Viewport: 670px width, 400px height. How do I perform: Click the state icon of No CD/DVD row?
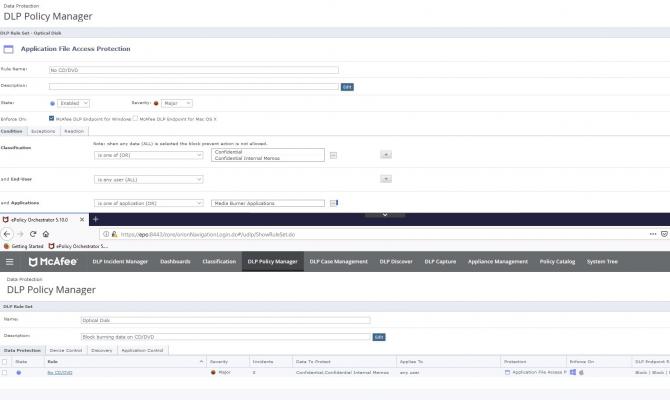point(18,373)
